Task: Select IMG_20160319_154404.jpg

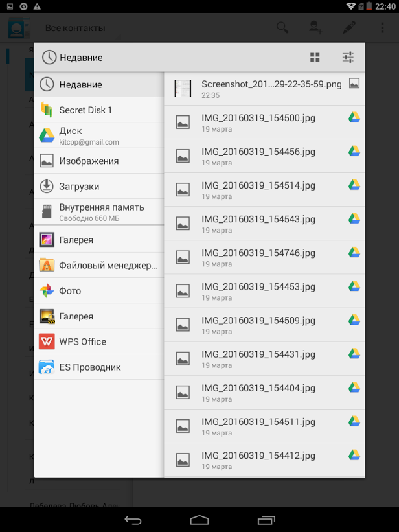Action: [x=264, y=392]
